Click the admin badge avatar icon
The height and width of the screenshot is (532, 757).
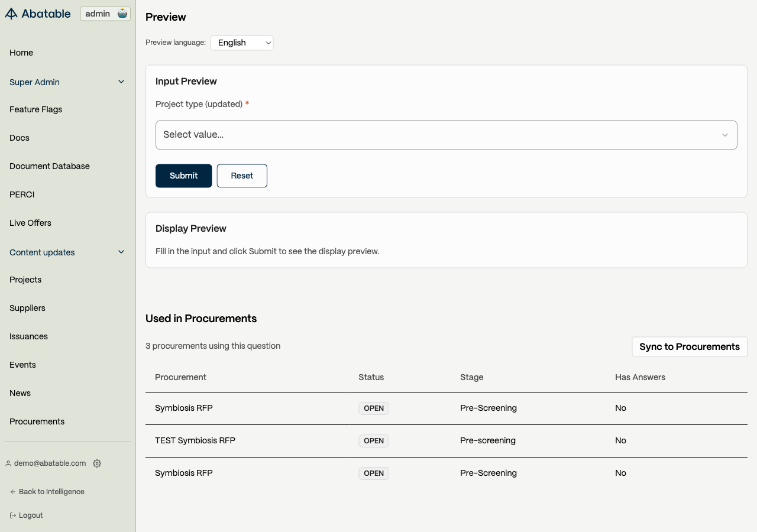coord(122,14)
